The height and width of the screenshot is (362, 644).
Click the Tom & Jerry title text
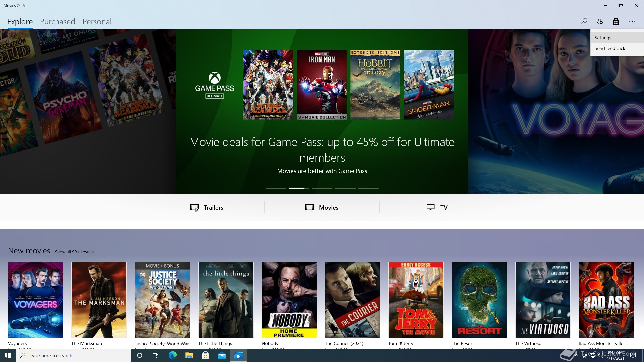pyautogui.click(x=401, y=343)
